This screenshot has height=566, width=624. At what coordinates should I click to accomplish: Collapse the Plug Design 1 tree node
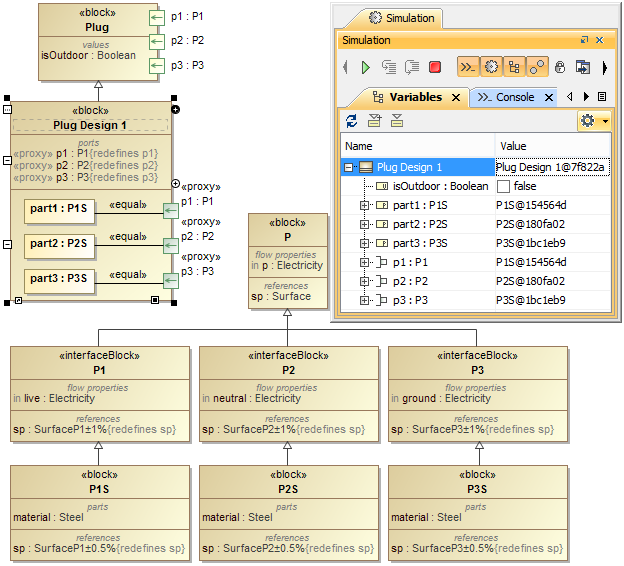pos(349,167)
